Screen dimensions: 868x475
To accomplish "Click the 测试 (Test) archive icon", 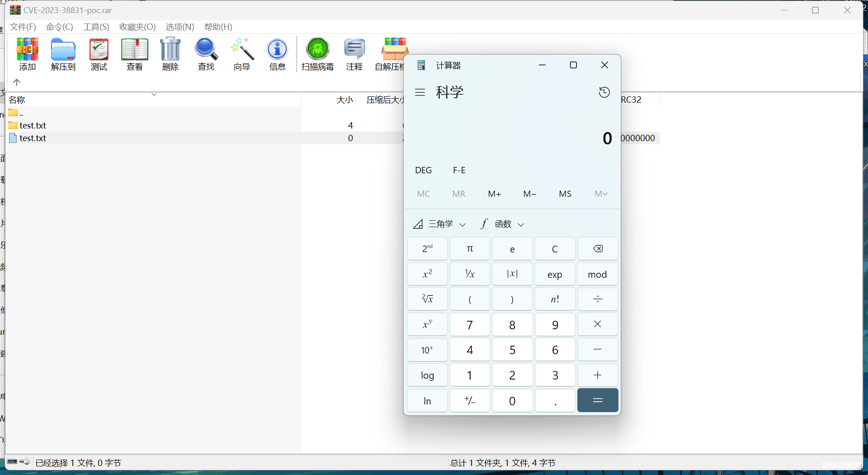I will (99, 54).
